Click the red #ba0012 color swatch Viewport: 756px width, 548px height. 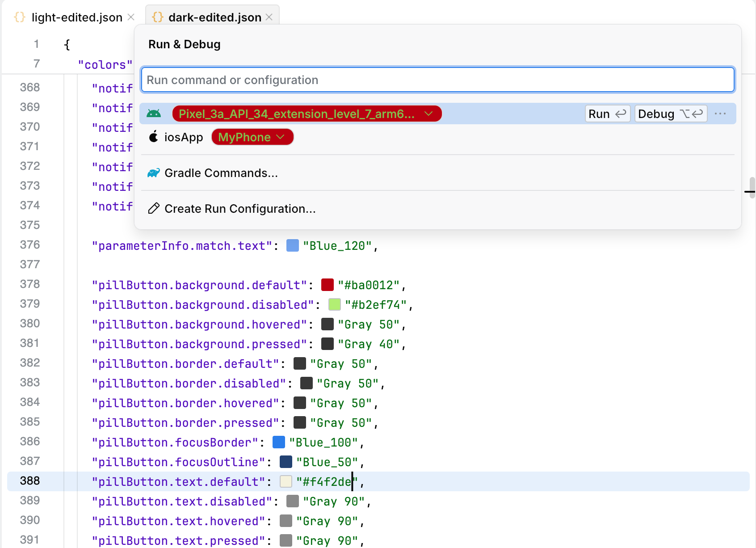coord(328,285)
